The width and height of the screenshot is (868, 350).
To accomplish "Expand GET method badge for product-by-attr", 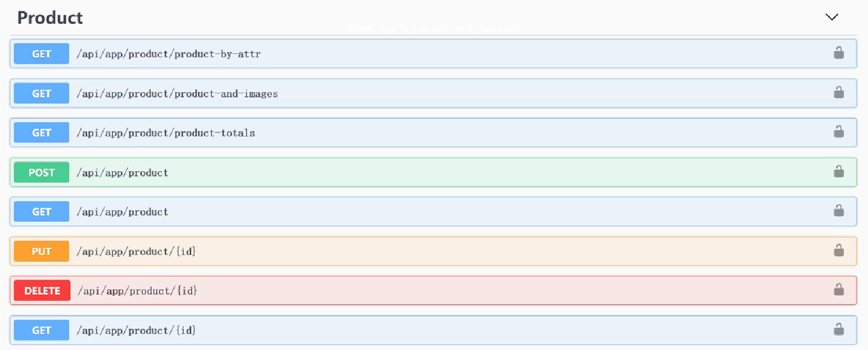I will 42,54.
